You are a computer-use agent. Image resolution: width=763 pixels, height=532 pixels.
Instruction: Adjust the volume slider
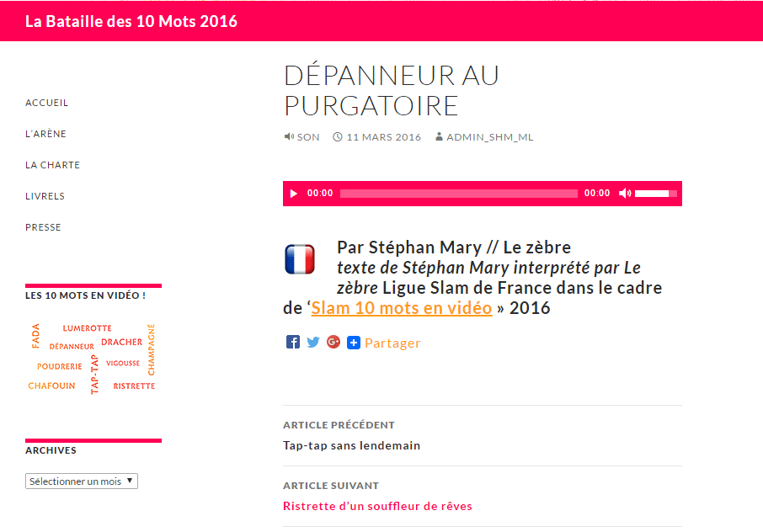click(x=654, y=193)
